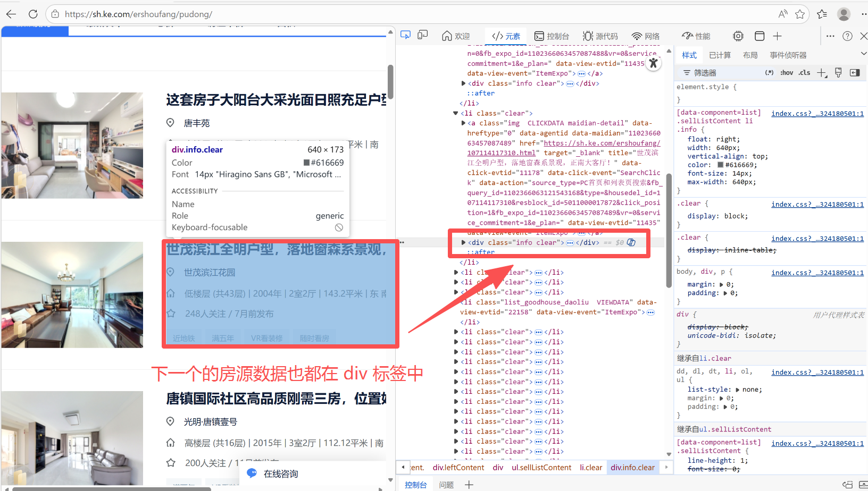Image resolution: width=868 pixels, height=491 pixels.
Task: Toggle device emulation mode
Action: click(x=423, y=35)
